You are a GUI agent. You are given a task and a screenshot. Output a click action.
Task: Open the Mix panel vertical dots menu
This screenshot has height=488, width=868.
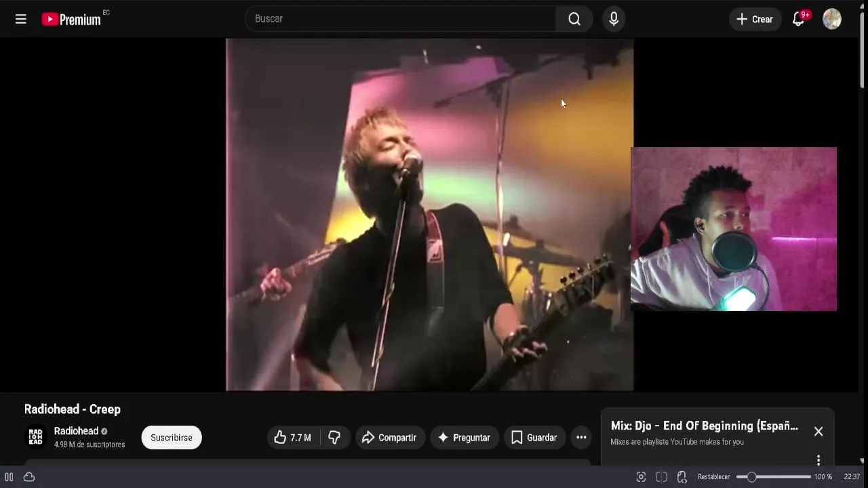[818, 460]
